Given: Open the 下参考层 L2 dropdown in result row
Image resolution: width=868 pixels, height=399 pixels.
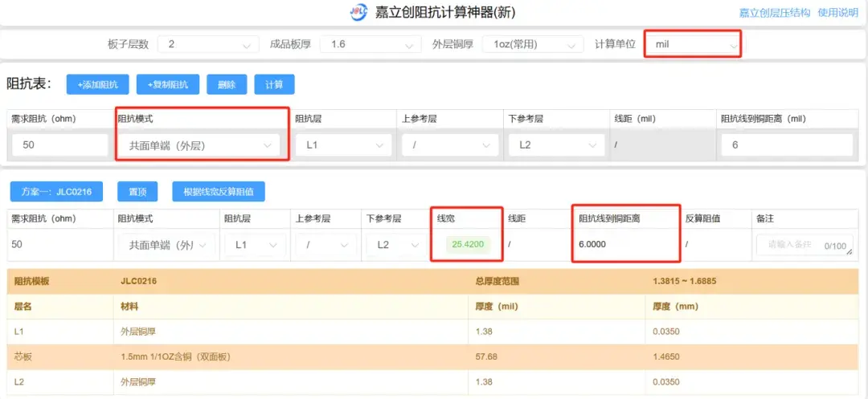Looking at the screenshot, I should (397, 245).
